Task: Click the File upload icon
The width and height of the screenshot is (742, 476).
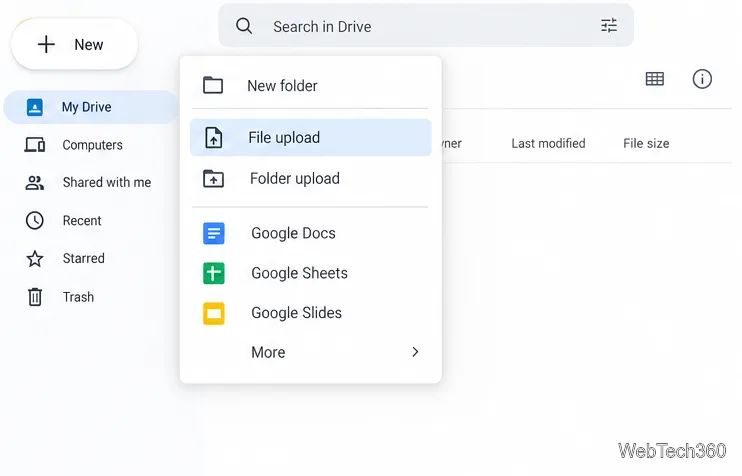Action: click(x=213, y=138)
